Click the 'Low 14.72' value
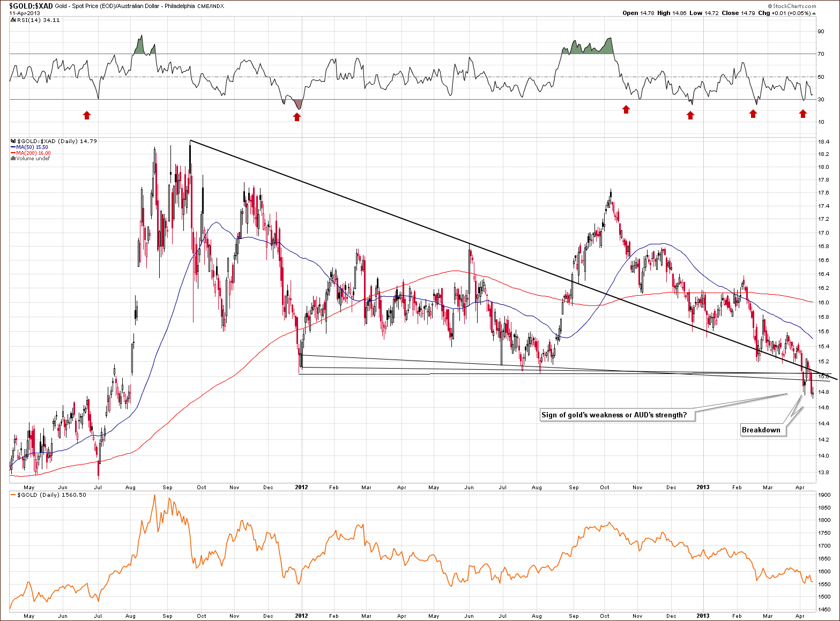The height and width of the screenshot is (621, 840). (x=703, y=13)
